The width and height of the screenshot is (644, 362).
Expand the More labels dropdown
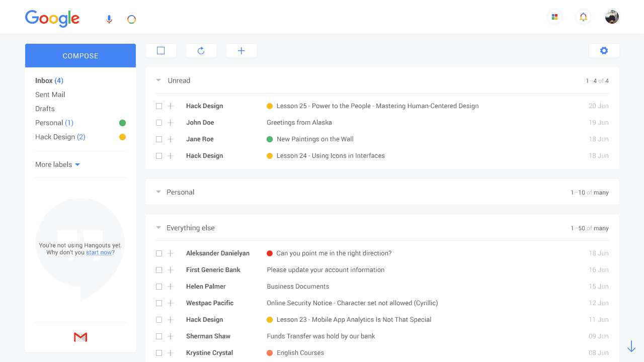[x=57, y=164]
